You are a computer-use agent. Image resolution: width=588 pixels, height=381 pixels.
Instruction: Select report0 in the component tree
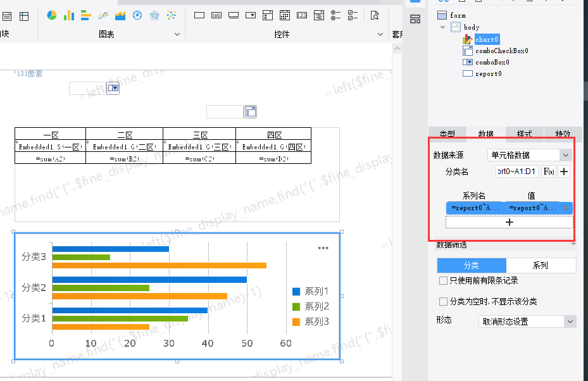489,73
